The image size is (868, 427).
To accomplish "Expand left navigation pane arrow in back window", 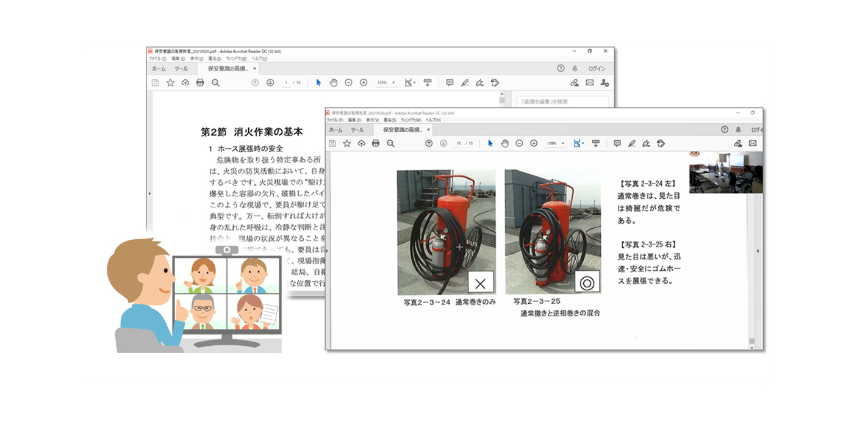I will pos(149,193).
